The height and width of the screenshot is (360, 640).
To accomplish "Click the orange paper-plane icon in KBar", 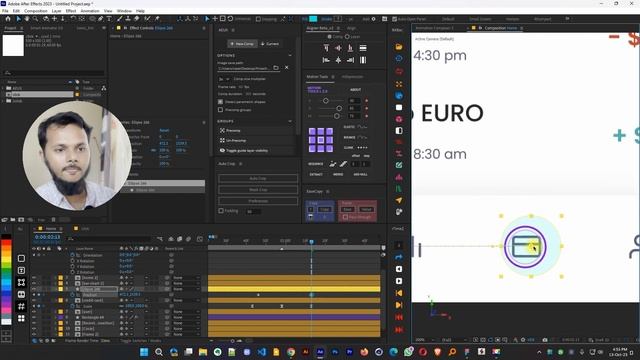I will click(x=399, y=200).
